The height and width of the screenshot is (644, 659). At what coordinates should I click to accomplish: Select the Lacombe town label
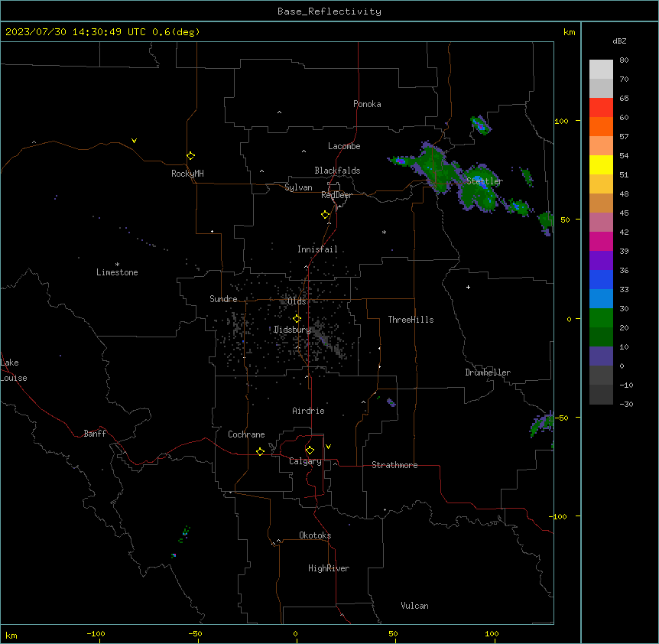[344, 146]
